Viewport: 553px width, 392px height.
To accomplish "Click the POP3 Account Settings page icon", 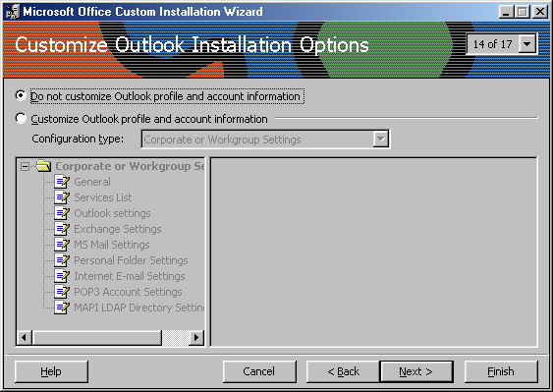I will click(x=62, y=292).
